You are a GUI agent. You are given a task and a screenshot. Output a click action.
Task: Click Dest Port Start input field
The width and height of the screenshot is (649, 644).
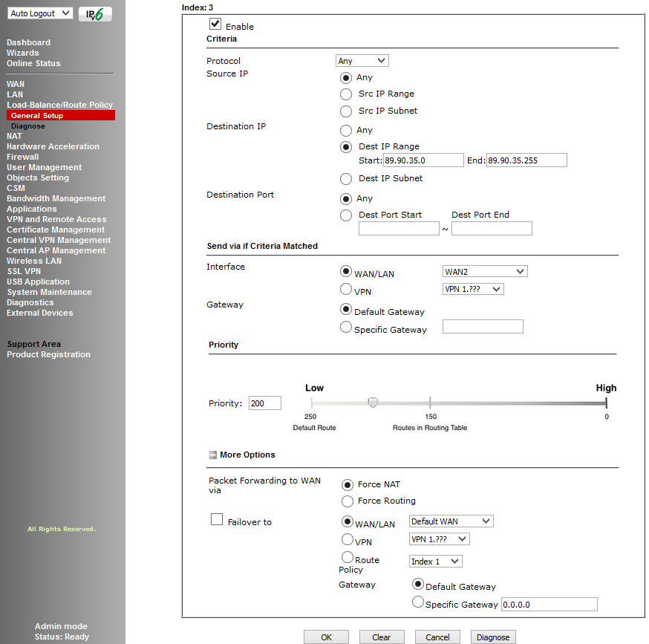coord(399,229)
